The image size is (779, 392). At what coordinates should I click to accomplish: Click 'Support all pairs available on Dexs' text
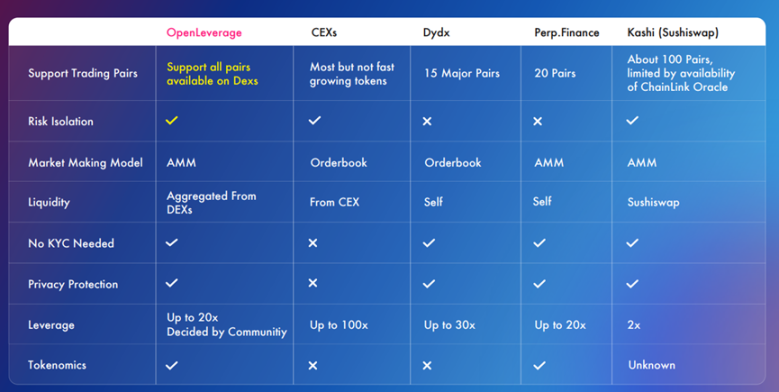212,74
